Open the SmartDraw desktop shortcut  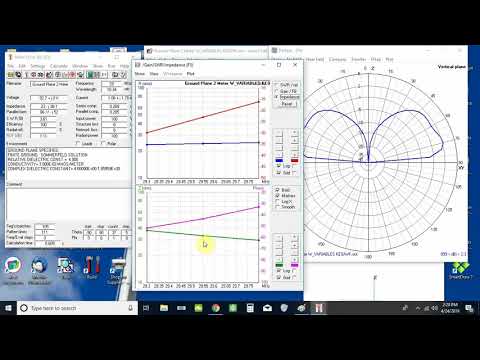tap(460, 270)
